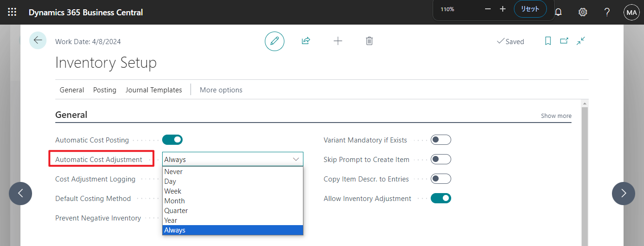Click the plus icon to create new

[x=338, y=41]
